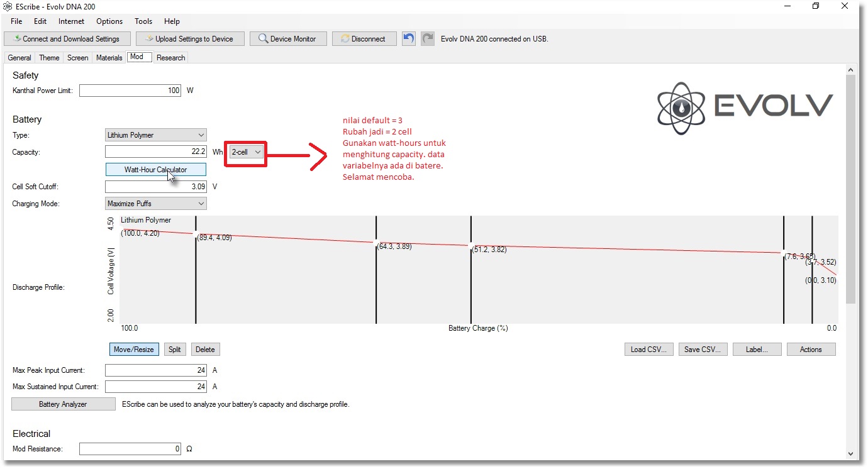This screenshot has height=469, width=868.
Task: Click Connect and Download Settings button
Action: [67, 39]
